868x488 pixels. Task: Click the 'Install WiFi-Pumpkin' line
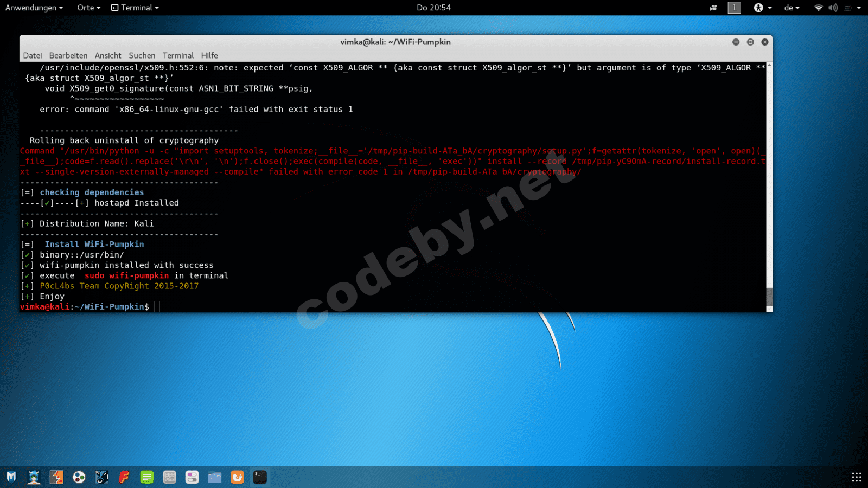click(x=94, y=245)
